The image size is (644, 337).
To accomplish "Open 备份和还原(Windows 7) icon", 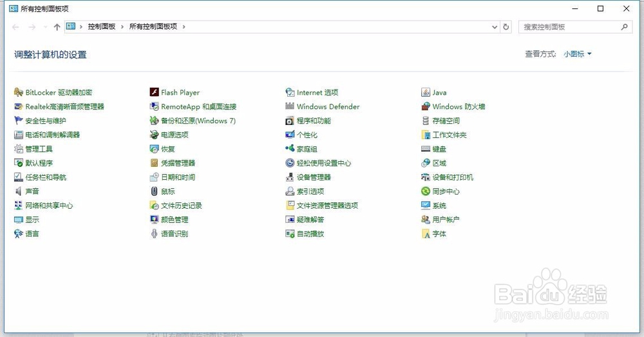I will click(154, 120).
